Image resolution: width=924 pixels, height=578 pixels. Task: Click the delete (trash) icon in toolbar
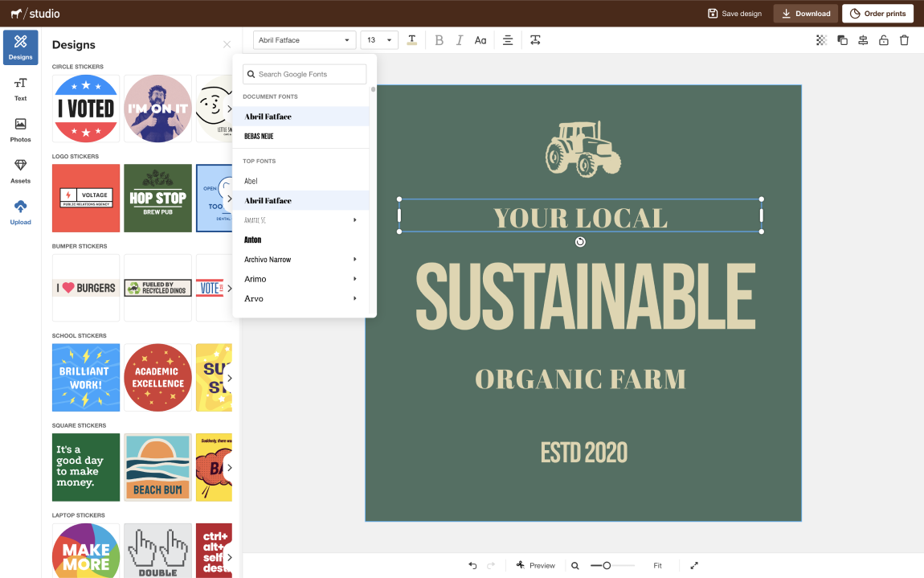pos(904,40)
